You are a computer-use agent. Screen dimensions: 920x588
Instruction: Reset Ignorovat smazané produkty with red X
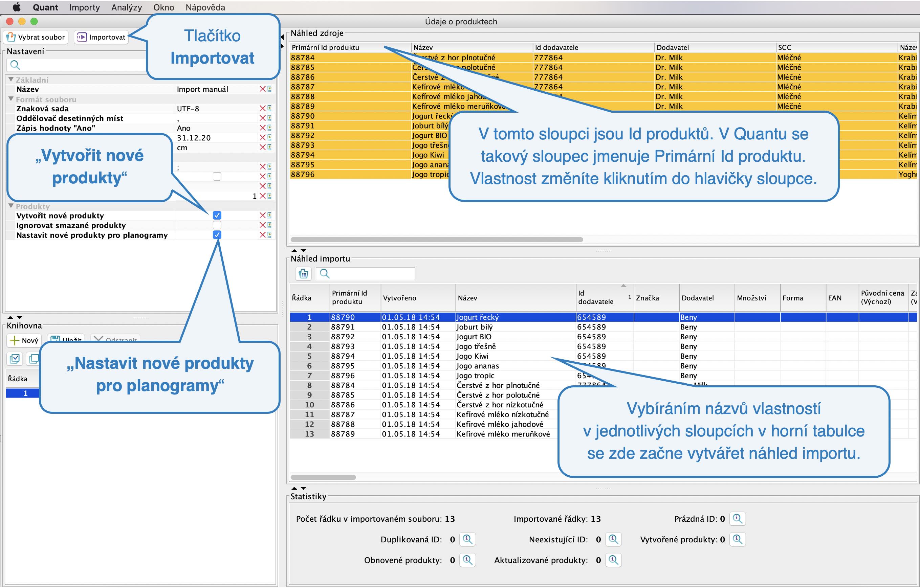(x=262, y=225)
